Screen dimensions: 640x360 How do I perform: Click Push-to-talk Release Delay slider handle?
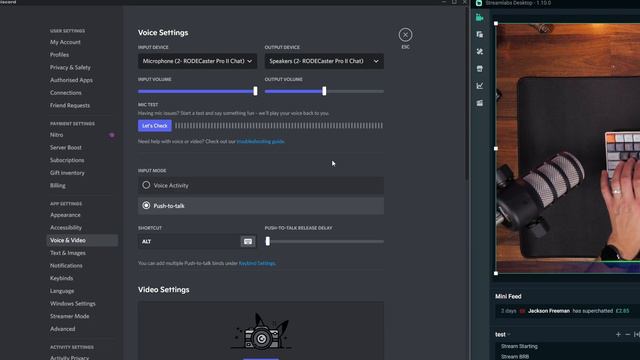pos(268,241)
